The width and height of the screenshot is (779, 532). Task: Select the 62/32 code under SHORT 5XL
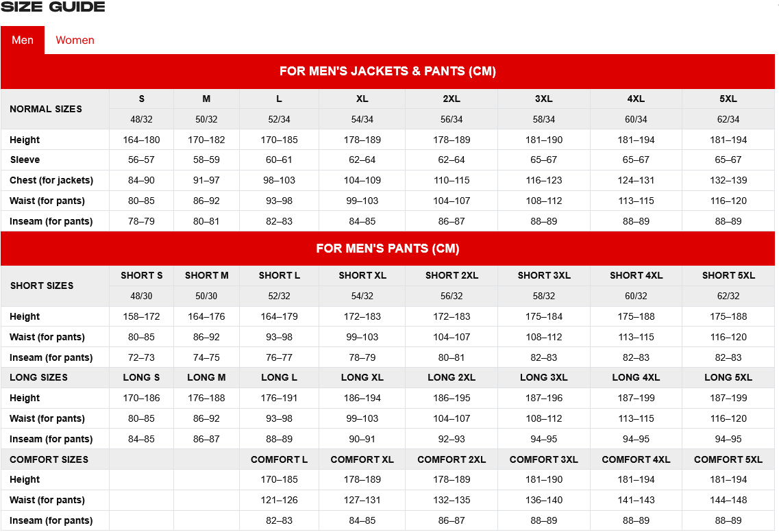pyautogui.click(x=728, y=296)
